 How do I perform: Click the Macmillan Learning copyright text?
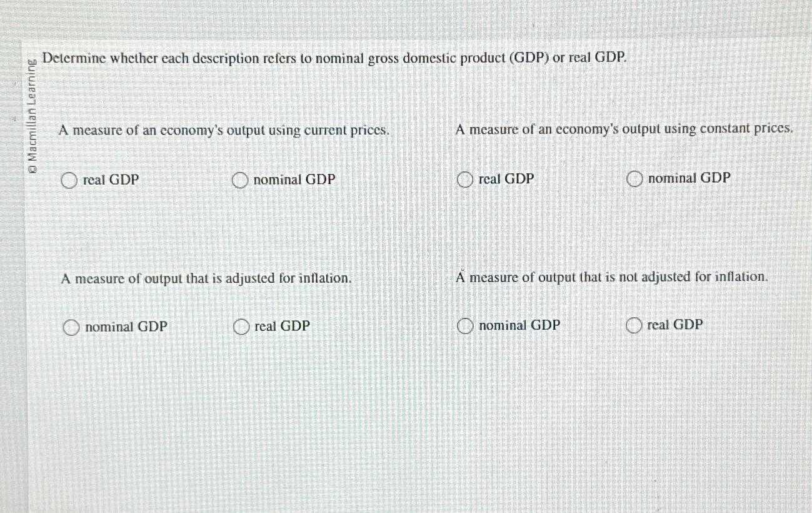click(x=33, y=116)
